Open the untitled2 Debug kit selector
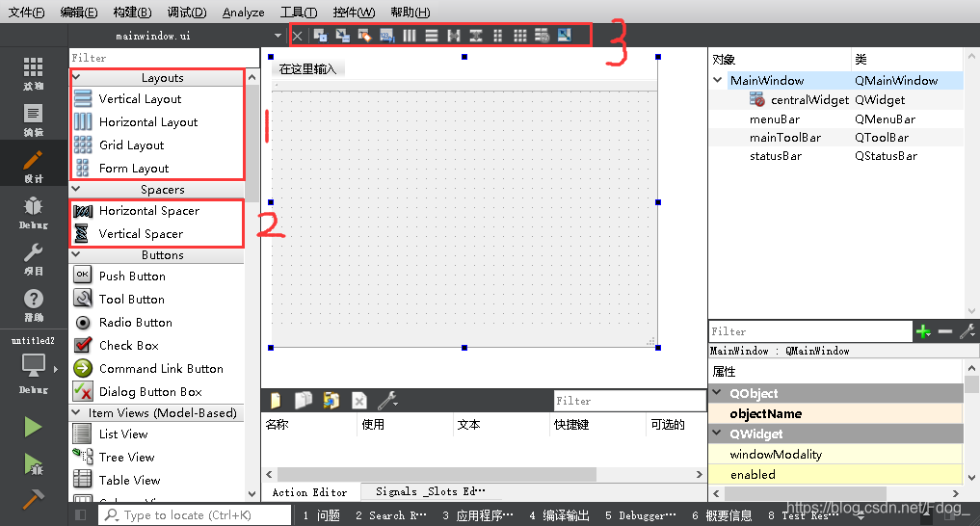This screenshot has height=526, width=980. coord(34,366)
